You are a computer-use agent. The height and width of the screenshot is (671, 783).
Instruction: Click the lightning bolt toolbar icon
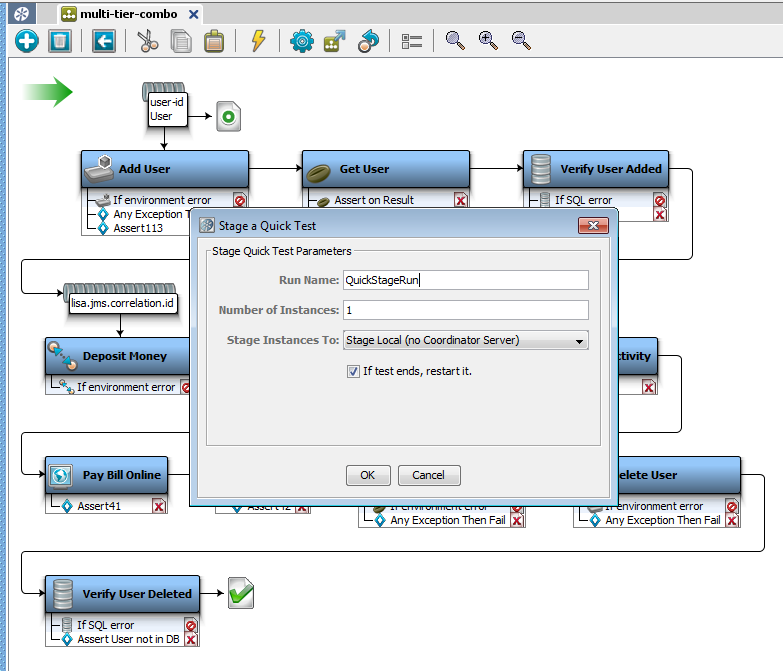pos(258,41)
